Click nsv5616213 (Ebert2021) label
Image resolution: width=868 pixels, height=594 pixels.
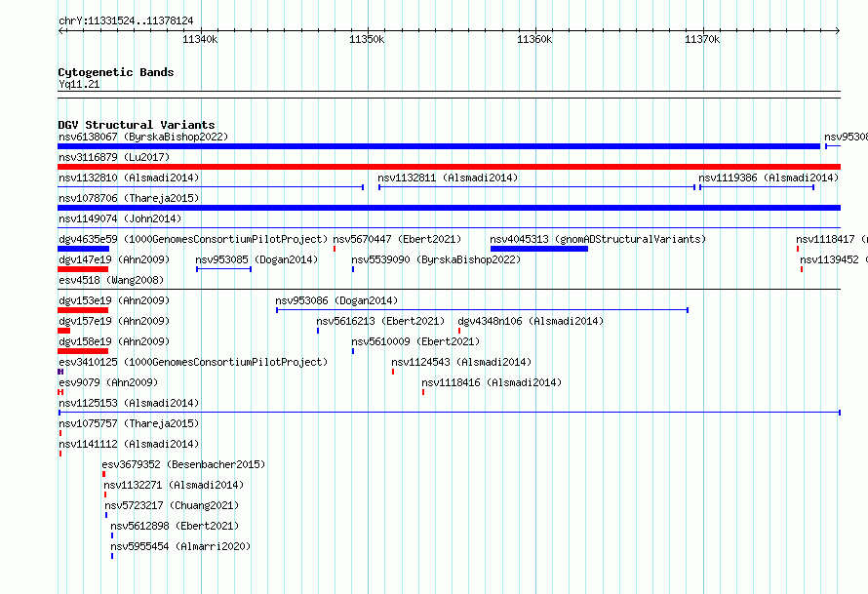380,321
